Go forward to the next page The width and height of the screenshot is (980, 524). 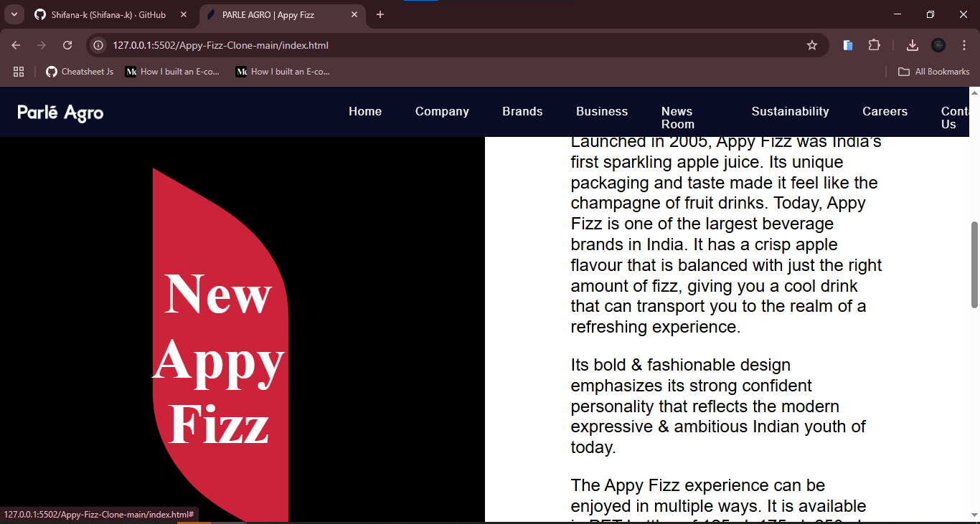coord(42,45)
